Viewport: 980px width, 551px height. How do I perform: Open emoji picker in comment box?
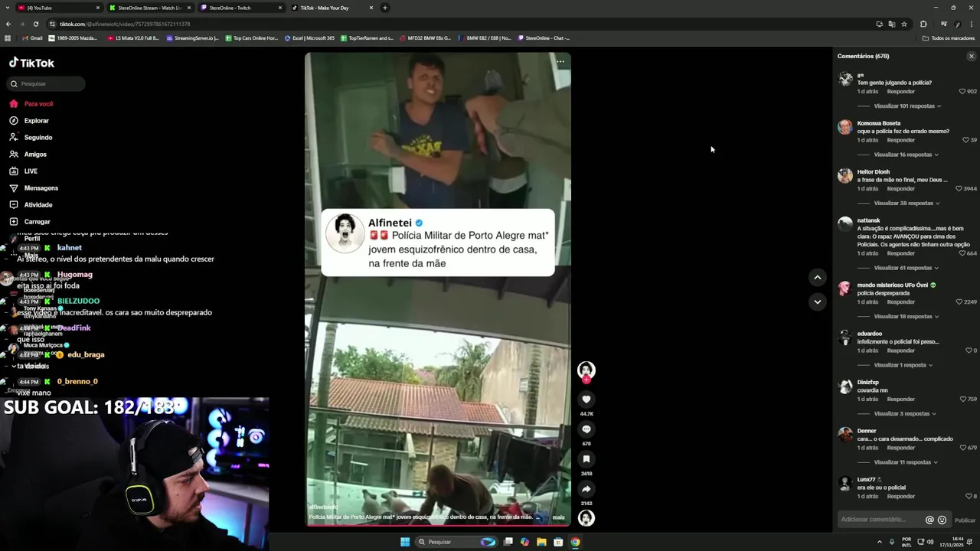coord(942,520)
